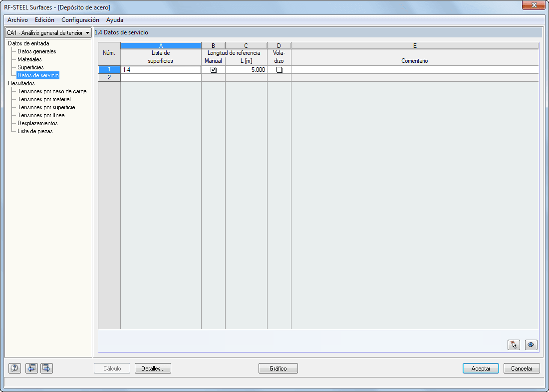The height and width of the screenshot is (392, 549).
Task: Go to previous module window icon
Action: (x=31, y=368)
